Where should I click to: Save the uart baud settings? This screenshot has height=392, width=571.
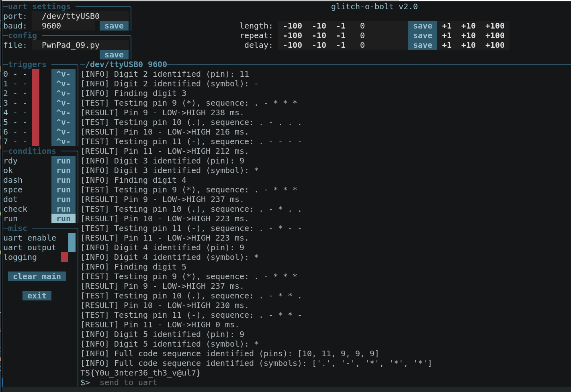click(x=114, y=26)
